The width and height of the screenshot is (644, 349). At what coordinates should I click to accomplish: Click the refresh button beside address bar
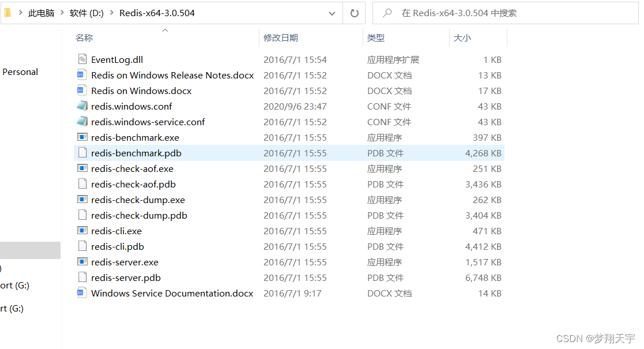click(355, 13)
